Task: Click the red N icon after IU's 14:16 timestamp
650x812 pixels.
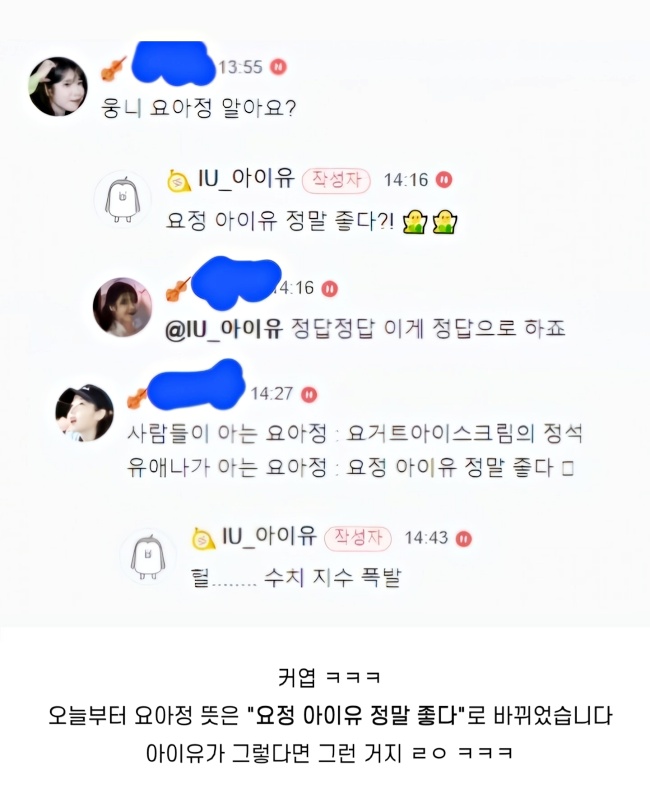Action: [x=444, y=180]
